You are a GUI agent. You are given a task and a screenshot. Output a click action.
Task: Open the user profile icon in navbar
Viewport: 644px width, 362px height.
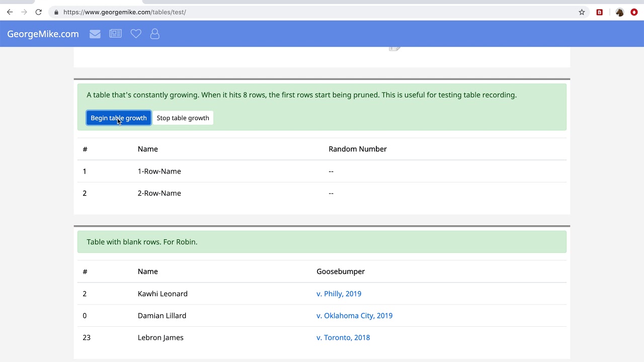155,34
